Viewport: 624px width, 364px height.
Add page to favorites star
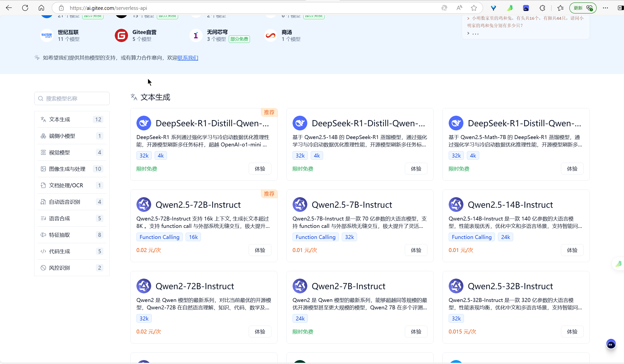pyautogui.click(x=474, y=8)
